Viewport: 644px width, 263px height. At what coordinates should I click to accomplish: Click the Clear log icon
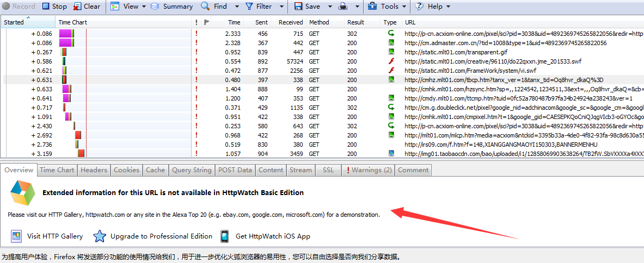78,7
